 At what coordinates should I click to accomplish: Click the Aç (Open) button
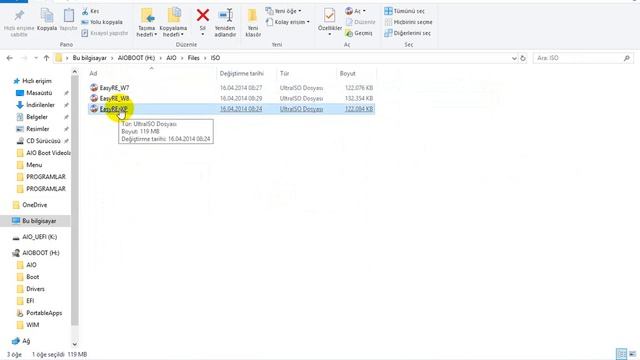coord(356,11)
